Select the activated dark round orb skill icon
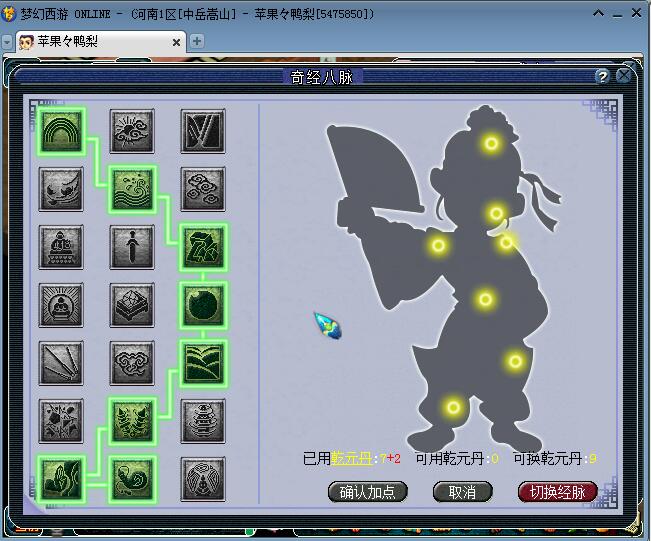 point(203,305)
